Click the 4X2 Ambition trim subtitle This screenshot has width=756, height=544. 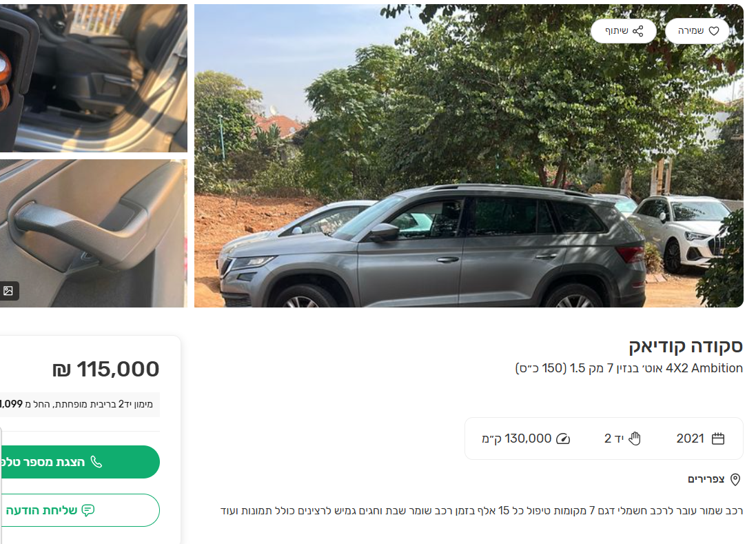(x=629, y=368)
